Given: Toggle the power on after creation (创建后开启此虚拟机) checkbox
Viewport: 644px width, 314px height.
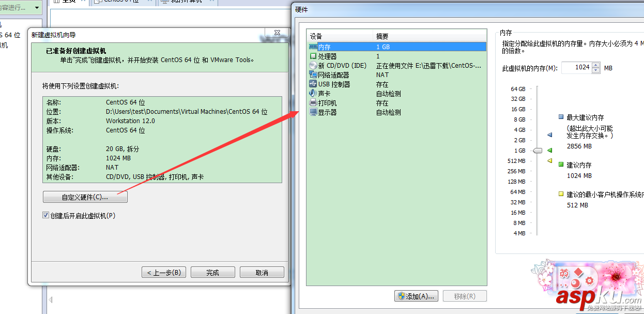Looking at the screenshot, I should (x=46, y=215).
